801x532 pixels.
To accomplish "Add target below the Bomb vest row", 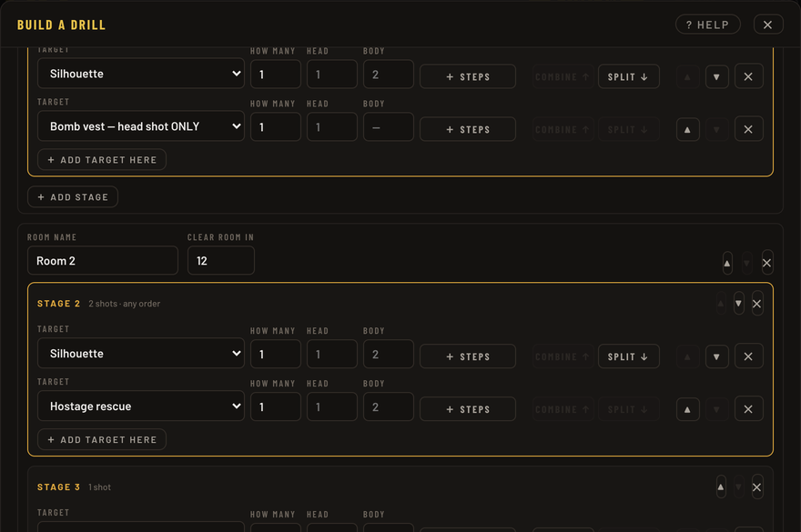I will [102, 160].
